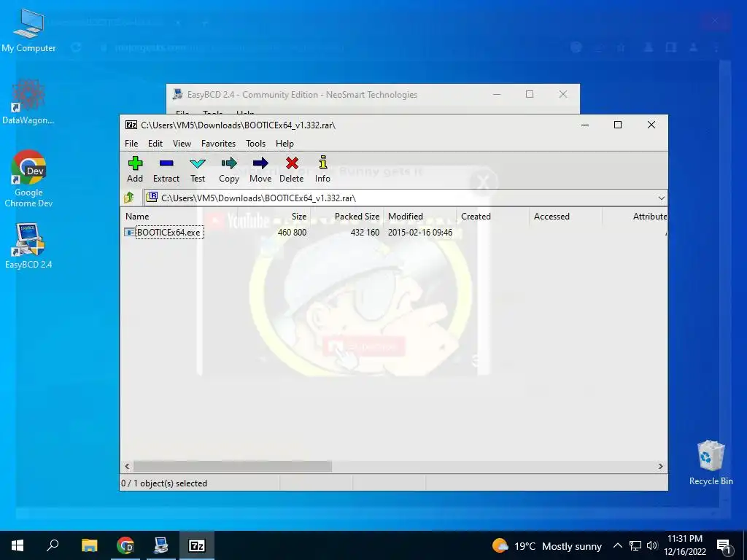The image size is (747, 560).
Task: Select BOOTICEx64.exe file row
Action: (x=393, y=233)
